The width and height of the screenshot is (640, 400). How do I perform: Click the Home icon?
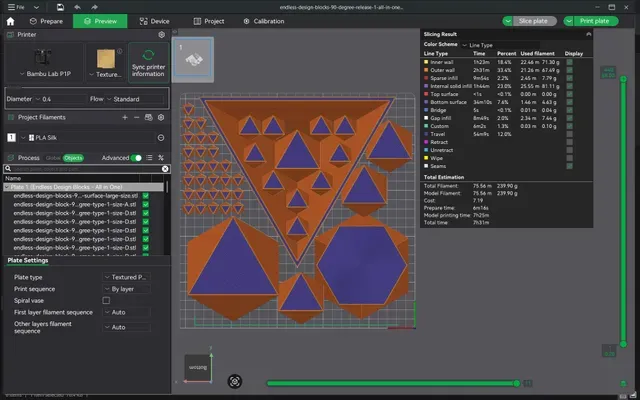pyautogui.click(x=11, y=21)
